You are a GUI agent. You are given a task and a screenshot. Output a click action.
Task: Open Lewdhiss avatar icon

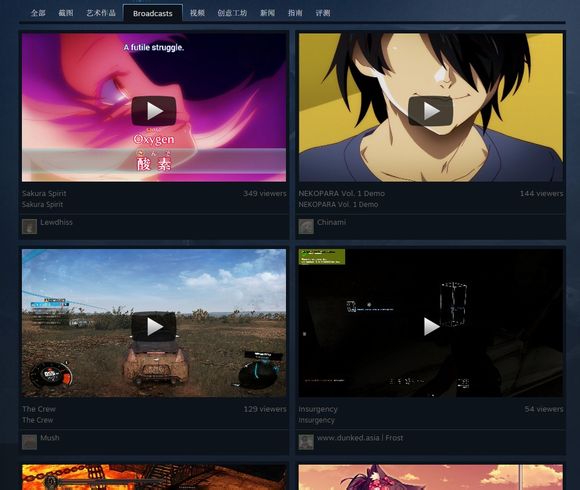tap(29, 226)
